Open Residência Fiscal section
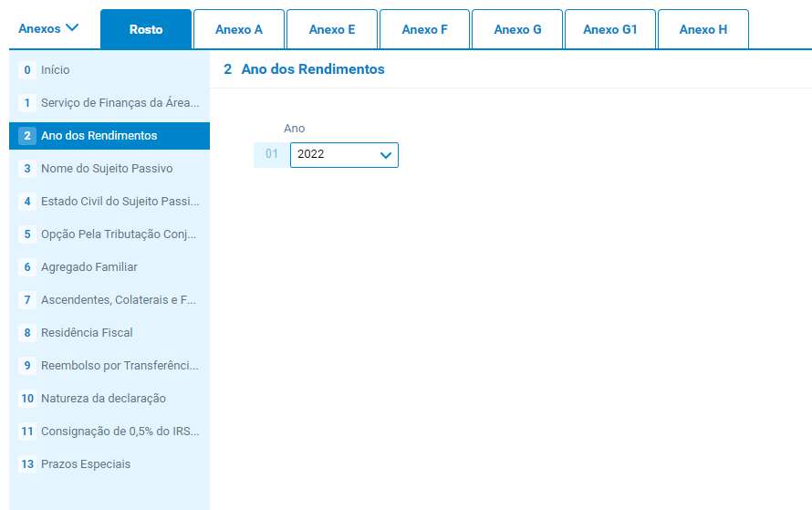Viewport: 812px width, 510px height. point(109,332)
